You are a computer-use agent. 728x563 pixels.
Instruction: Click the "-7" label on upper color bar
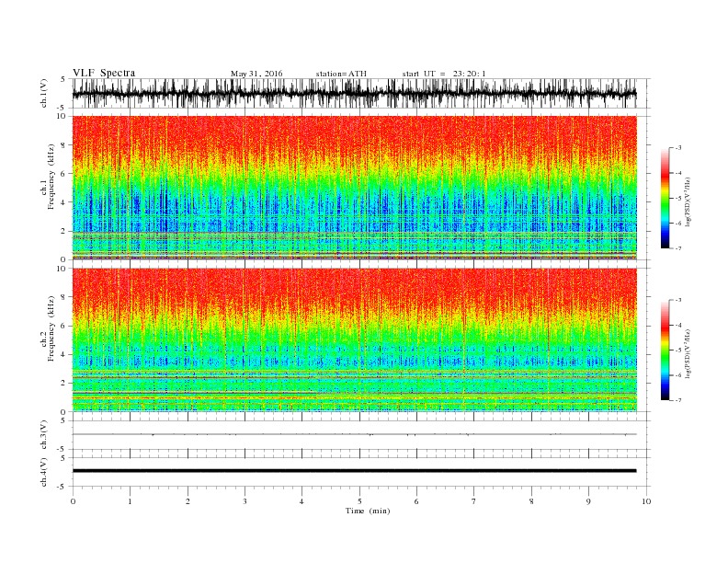(x=677, y=248)
